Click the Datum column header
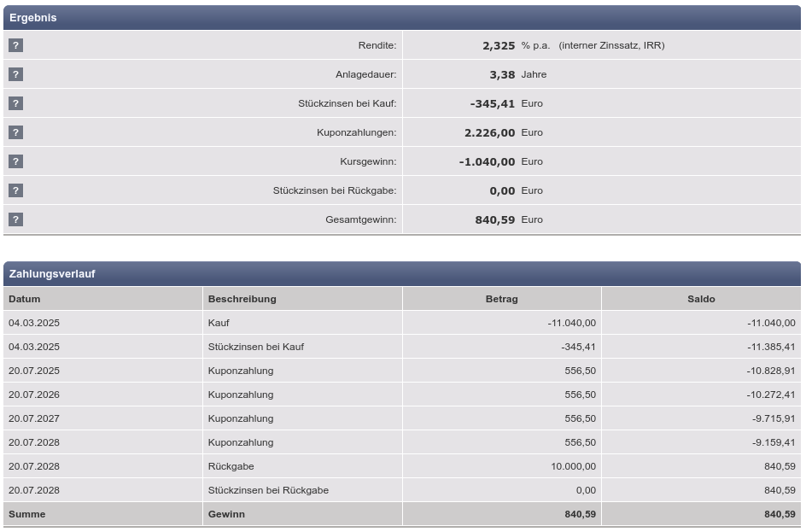806x532 pixels. (x=25, y=299)
